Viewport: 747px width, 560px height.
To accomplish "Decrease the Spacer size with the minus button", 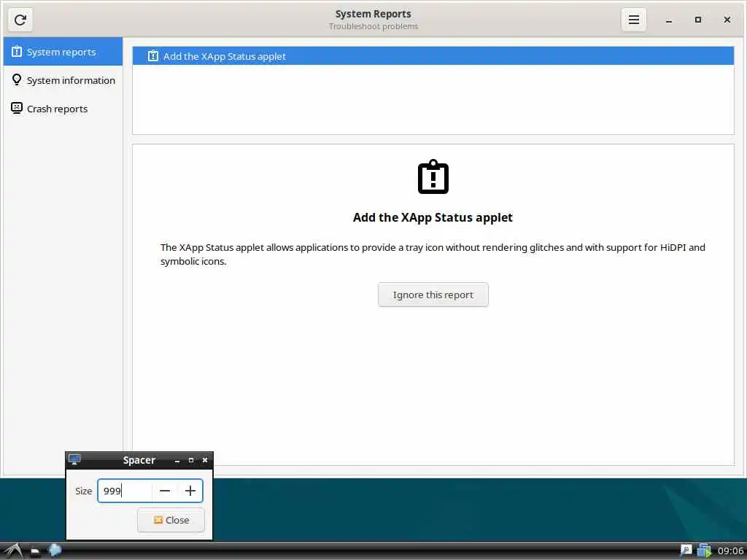I will [x=165, y=491].
